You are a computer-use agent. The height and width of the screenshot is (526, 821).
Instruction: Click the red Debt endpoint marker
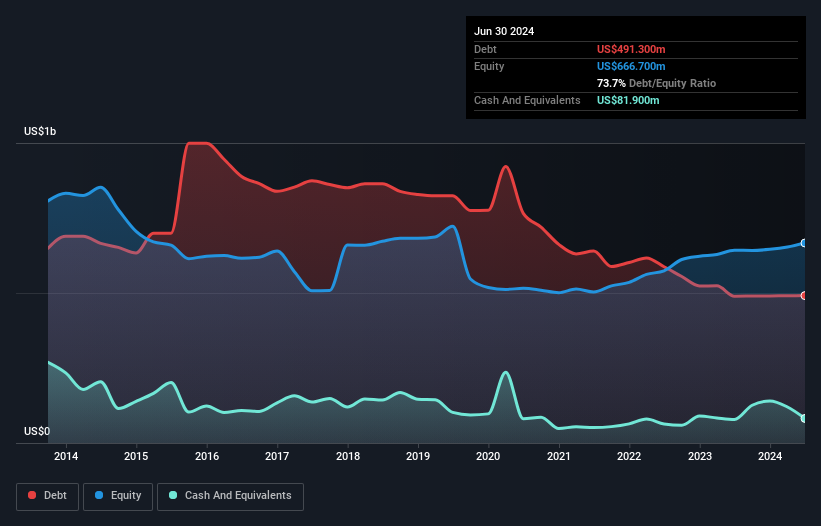point(804,296)
